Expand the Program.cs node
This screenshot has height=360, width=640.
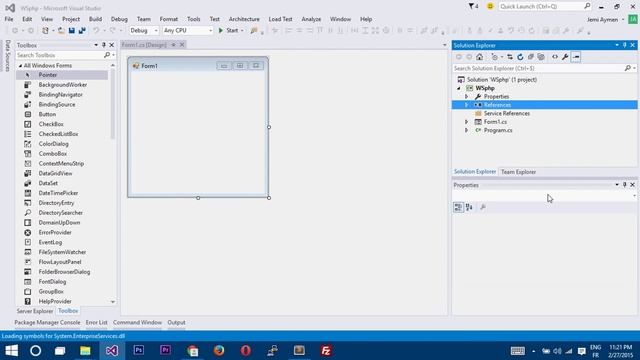point(467,130)
